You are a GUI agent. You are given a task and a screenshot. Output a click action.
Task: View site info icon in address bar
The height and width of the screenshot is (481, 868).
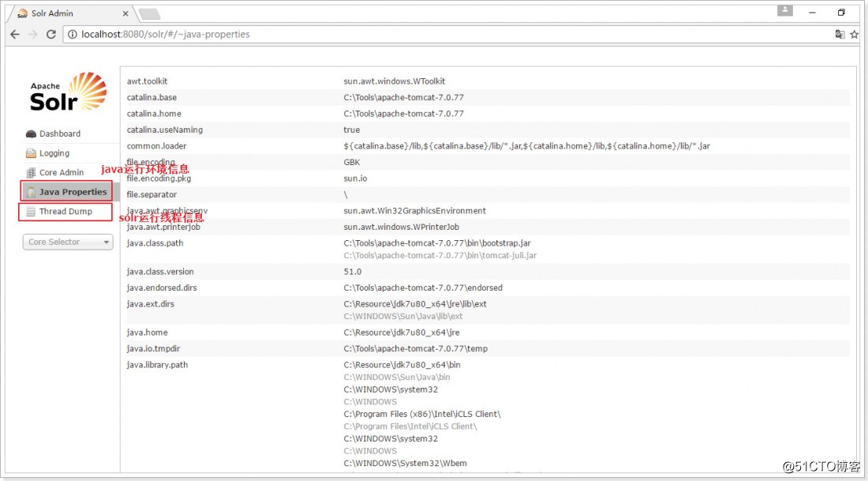tap(72, 35)
